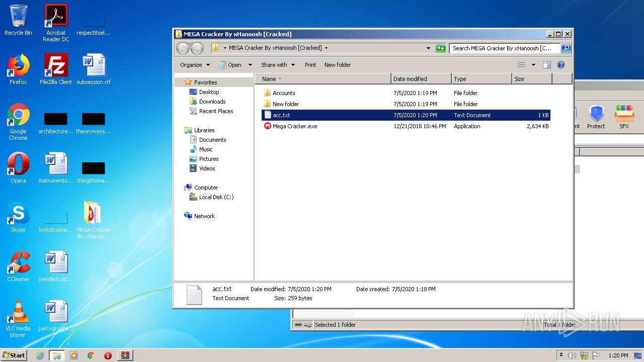
Task: Select the Accounts folder in file list
Action: [x=284, y=93]
